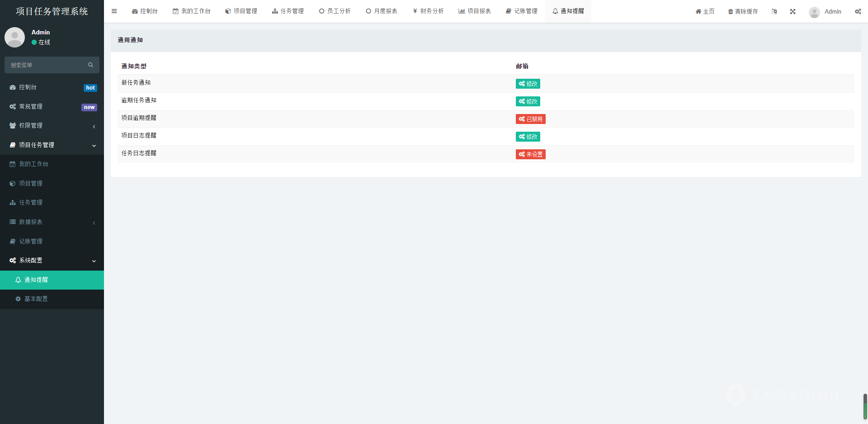This screenshot has width=868, height=424.
Task: Switch to the 财务分析 tab
Action: point(428,11)
